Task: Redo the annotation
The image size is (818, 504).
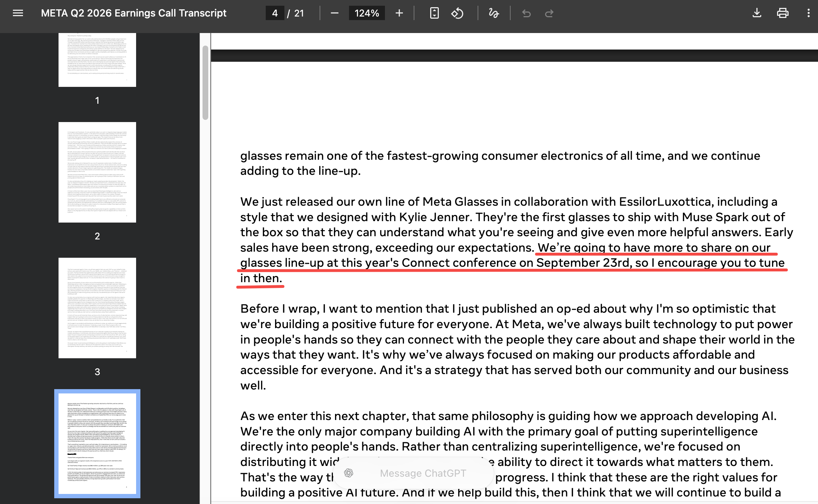Action: point(549,13)
